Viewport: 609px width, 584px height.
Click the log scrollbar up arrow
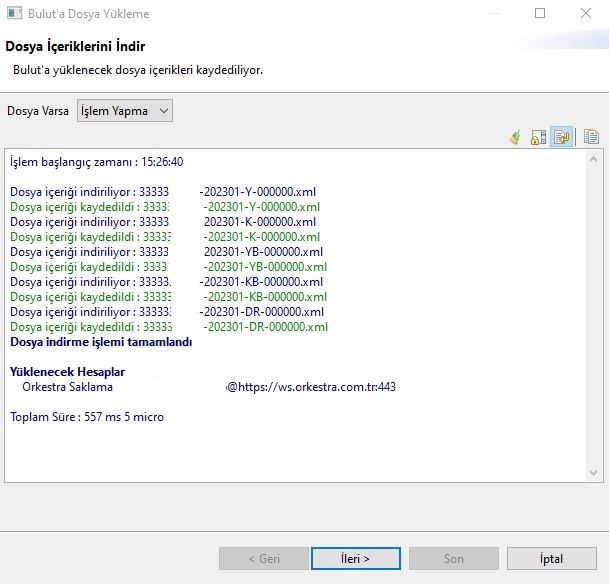(594, 160)
